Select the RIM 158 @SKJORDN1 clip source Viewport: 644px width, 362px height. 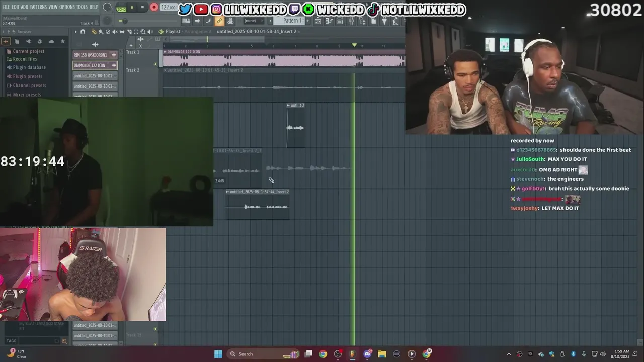95,55
